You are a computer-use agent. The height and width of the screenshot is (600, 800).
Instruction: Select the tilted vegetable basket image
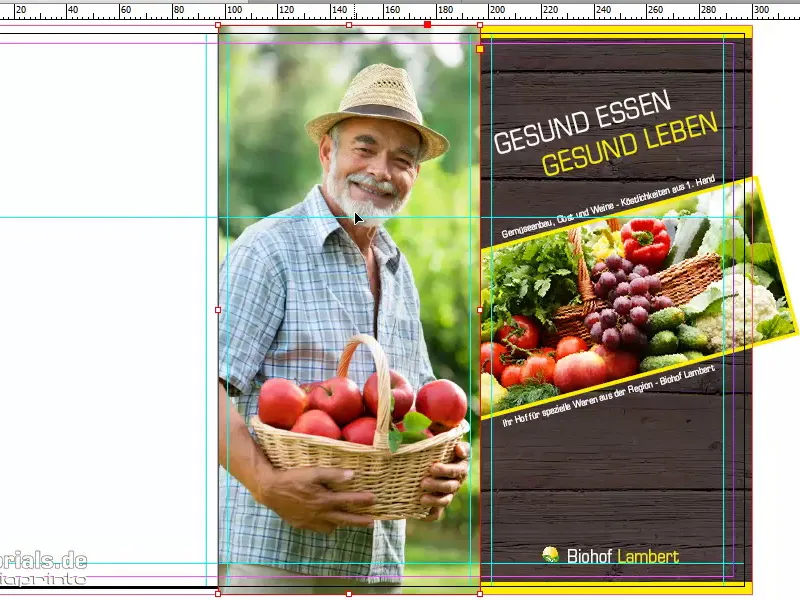(638, 297)
